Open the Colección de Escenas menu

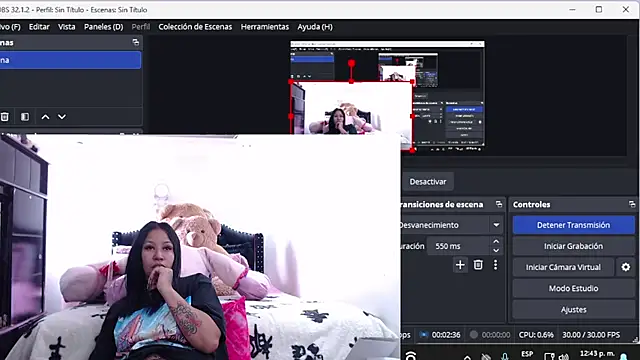click(x=195, y=27)
